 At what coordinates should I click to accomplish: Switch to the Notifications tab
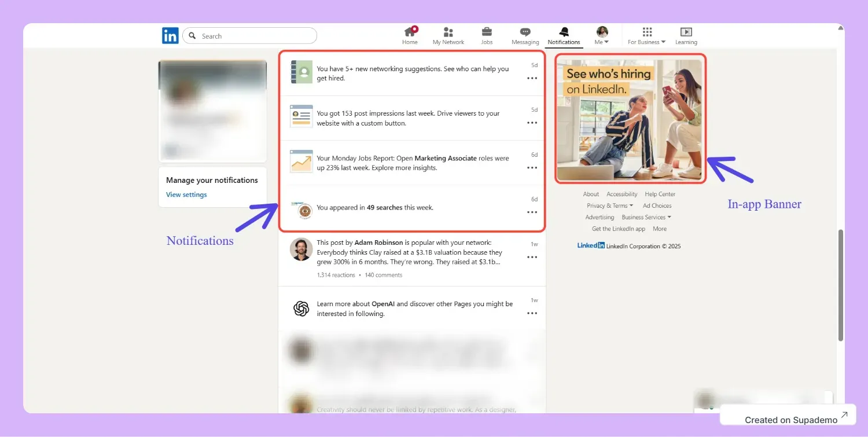coord(563,32)
